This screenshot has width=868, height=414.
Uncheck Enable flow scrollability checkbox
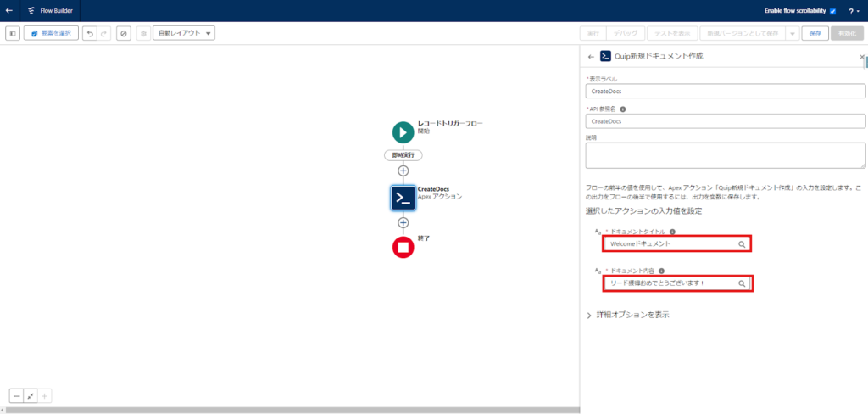point(832,11)
